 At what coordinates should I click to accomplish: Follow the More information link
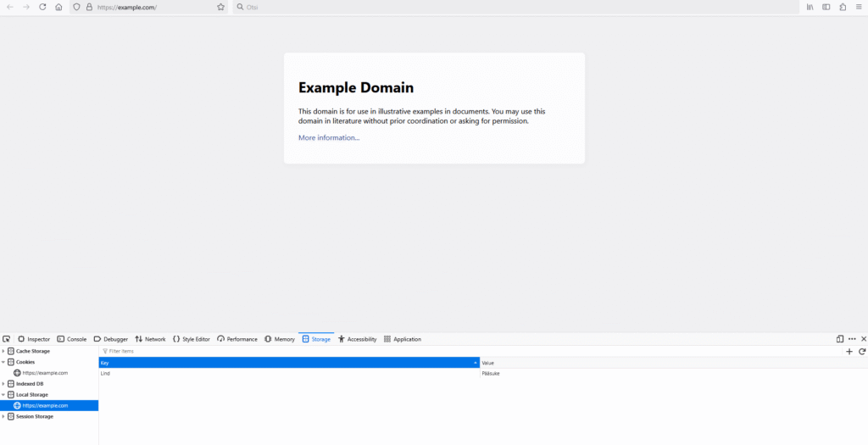click(x=329, y=137)
